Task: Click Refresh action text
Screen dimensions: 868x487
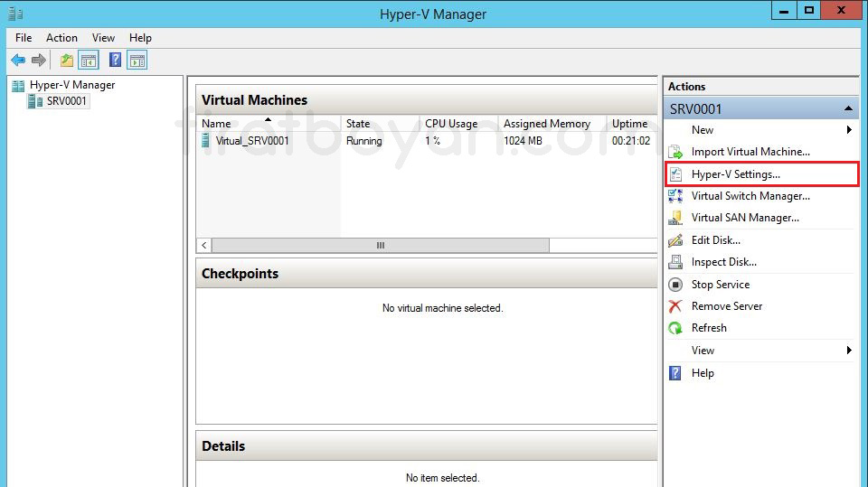Action: point(709,328)
